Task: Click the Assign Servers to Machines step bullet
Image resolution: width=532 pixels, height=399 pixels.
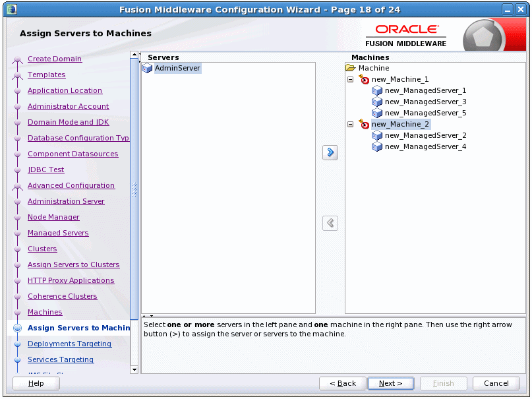Action: pos(18,328)
